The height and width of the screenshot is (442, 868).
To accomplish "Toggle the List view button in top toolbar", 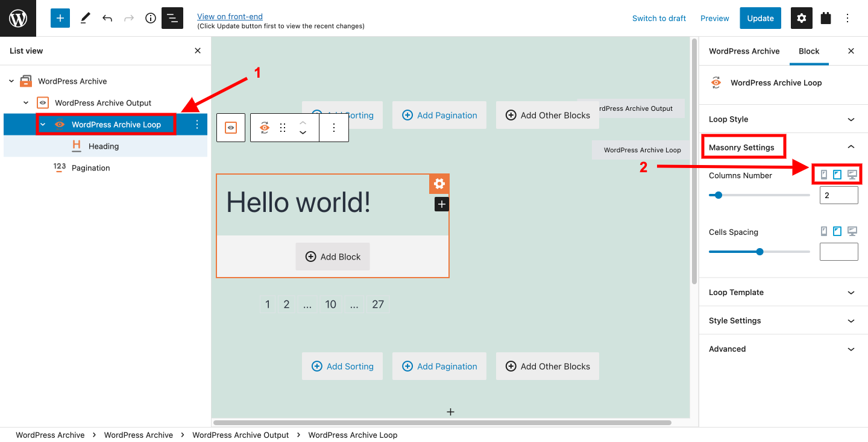I will click(172, 18).
